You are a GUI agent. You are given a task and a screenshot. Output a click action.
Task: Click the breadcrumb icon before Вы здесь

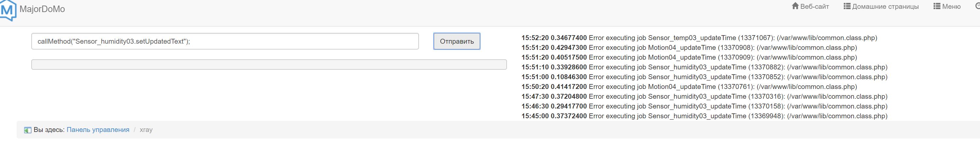(x=27, y=130)
